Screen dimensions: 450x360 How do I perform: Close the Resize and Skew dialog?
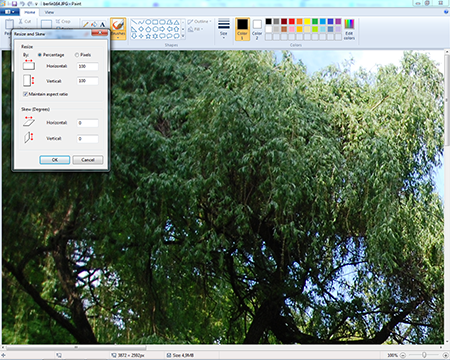(x=99, y=32)
